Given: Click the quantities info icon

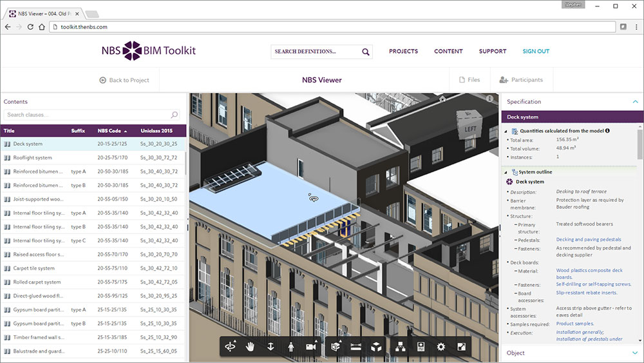Looking at the screenshot, I should pyautogui.click(x=607, y=131).
